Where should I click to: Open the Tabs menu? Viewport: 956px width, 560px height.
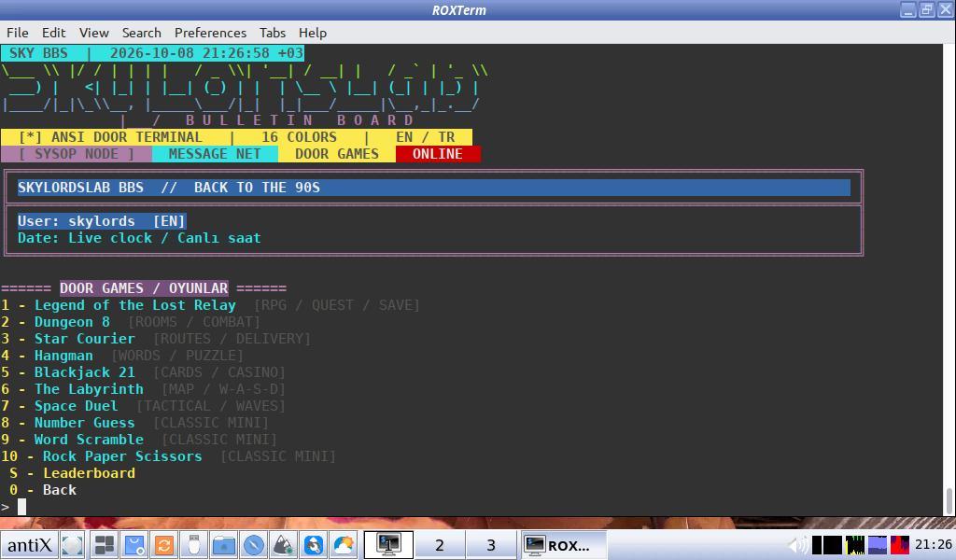[x=273, y=33]
